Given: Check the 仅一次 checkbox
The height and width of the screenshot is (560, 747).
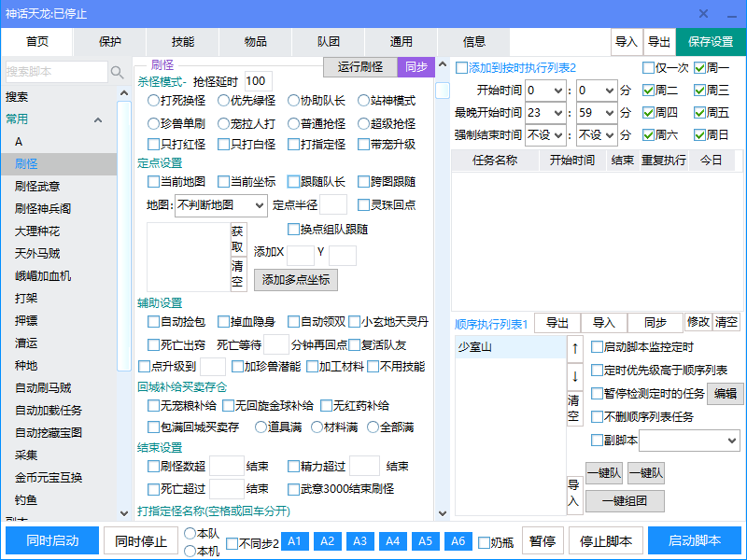Looking at the screenshot, I should pyautogui.click(x=666, y=67).
